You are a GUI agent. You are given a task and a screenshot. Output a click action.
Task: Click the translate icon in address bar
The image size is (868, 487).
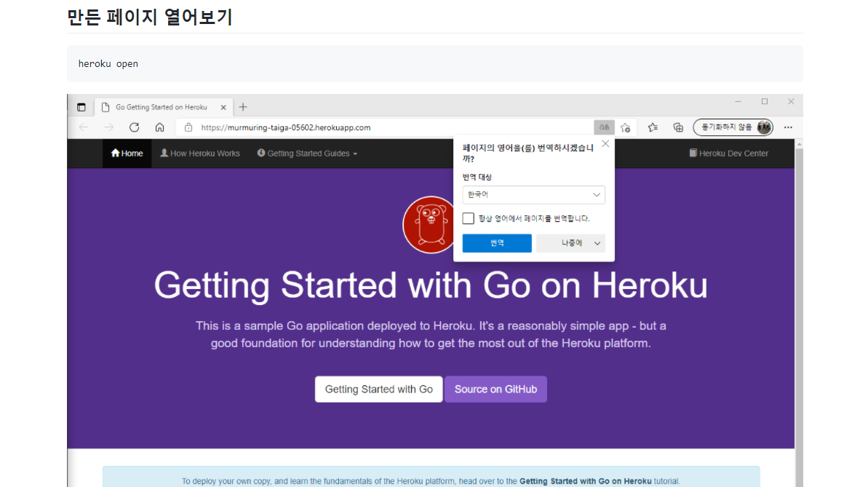pos(604,127)
